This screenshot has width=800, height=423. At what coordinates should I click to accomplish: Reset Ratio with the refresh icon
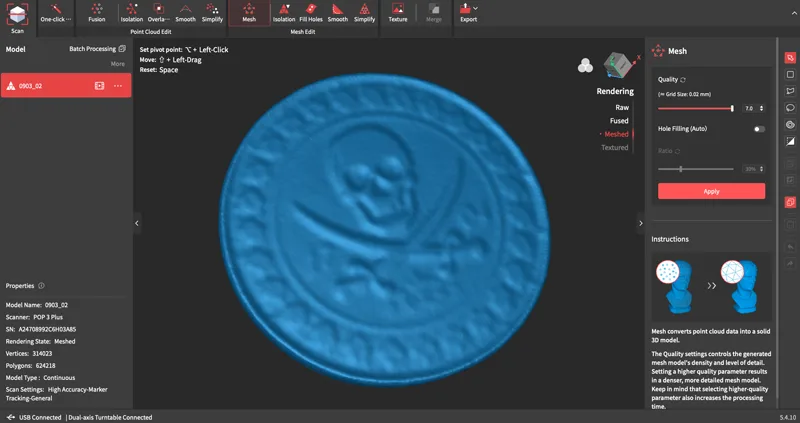678,151
